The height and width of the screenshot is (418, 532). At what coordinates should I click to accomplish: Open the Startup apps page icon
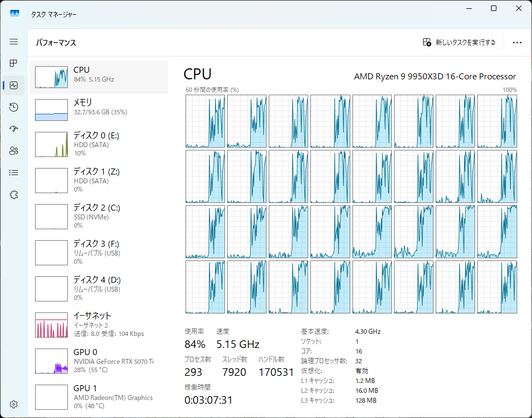pyautogui.click(x=14, y=129)
